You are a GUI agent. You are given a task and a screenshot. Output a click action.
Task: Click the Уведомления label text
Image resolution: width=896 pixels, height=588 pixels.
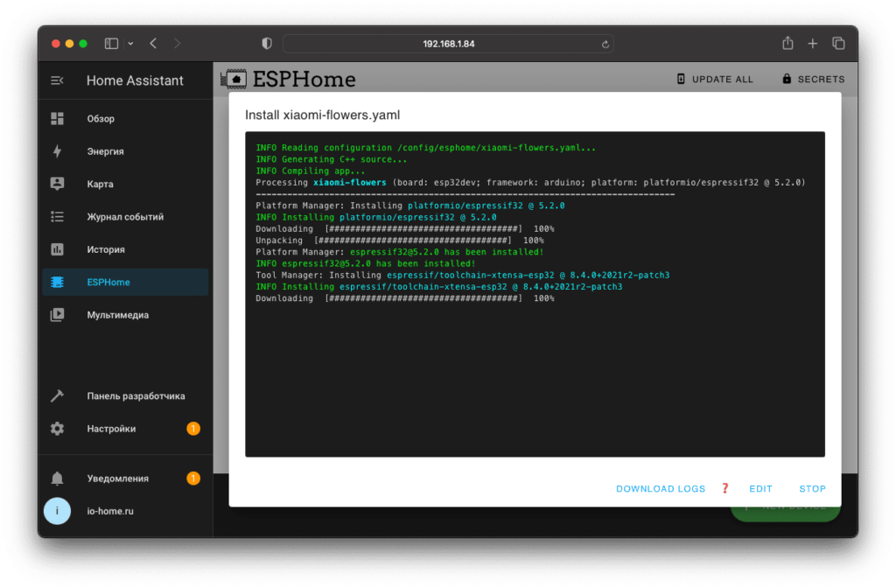[x=118, y=479]
